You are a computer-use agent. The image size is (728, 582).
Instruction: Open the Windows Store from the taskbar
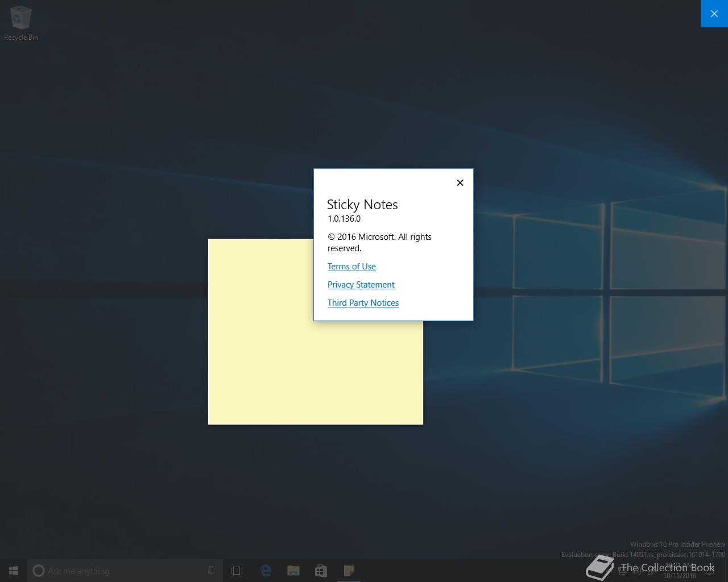(321, 571)
